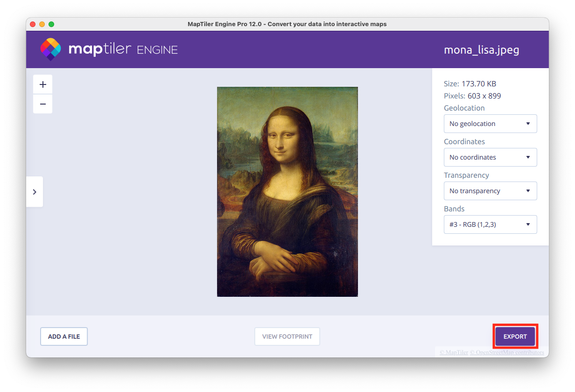
Task: Click the zoom in plus button
Action: tap(43, 84)
